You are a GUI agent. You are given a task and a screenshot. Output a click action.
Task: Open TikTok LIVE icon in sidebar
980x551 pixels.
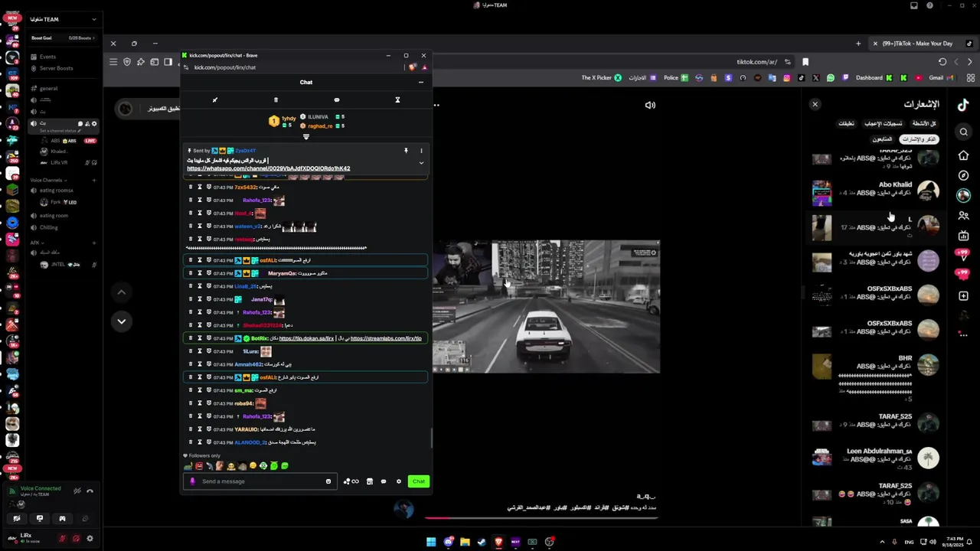964,236
